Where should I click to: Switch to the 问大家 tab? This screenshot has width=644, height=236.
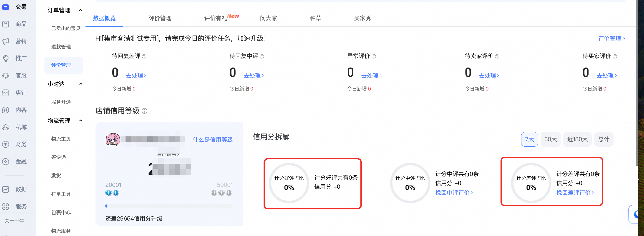click(x=269, y=18)
